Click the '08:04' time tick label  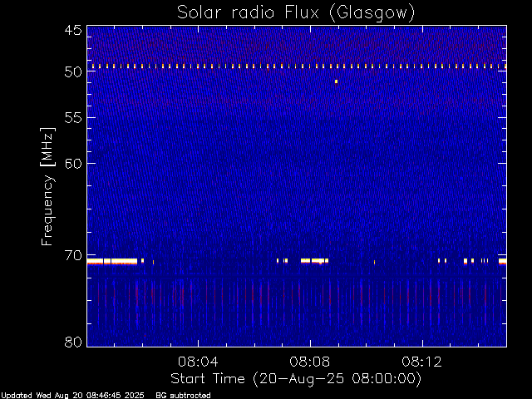tap(198, 362)
